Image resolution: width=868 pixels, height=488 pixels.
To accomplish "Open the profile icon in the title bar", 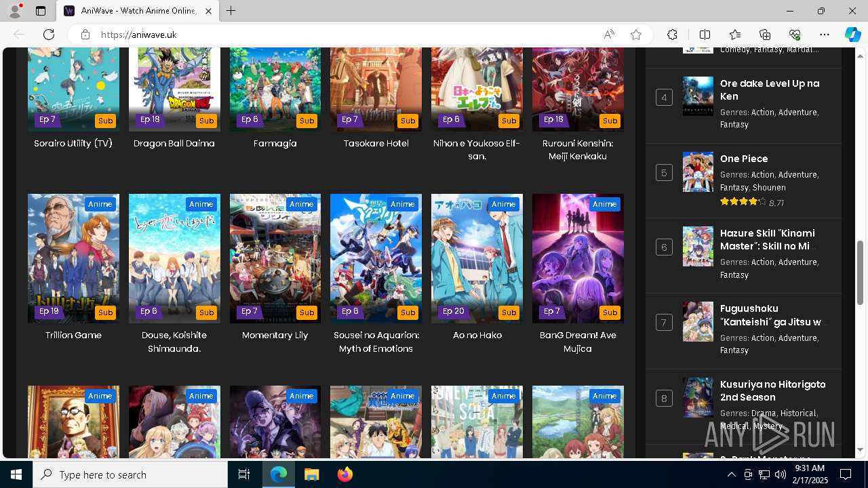I will (x=15, y=11).
